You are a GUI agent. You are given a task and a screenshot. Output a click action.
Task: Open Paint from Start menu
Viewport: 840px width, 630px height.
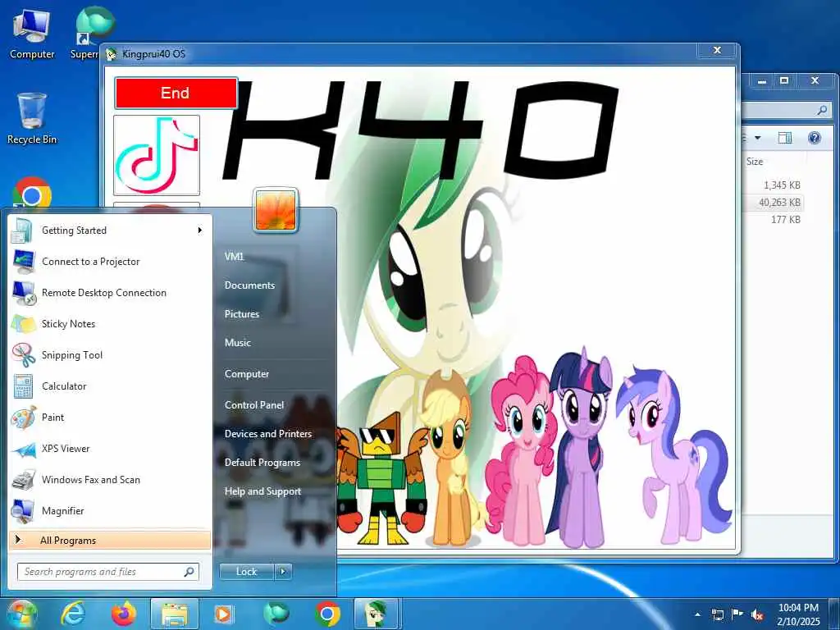110,418
